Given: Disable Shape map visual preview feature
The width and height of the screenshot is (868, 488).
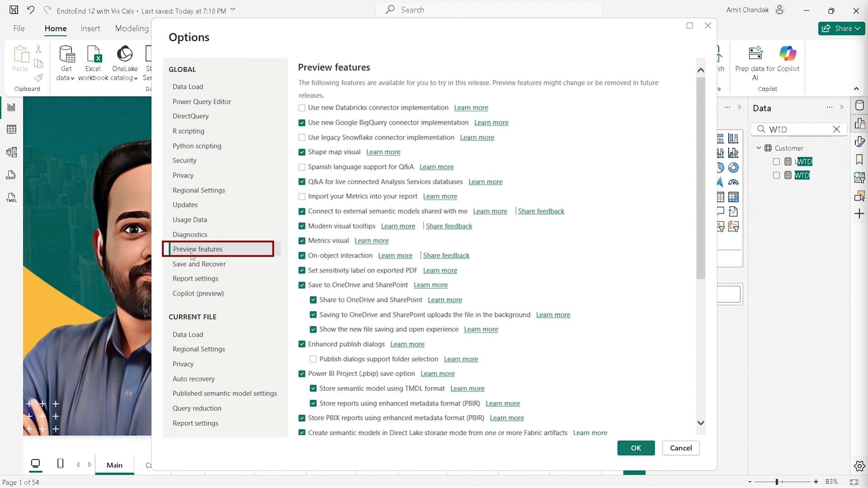Looking at the screenshot, I should pyautogui.click(x=302, y=152).
